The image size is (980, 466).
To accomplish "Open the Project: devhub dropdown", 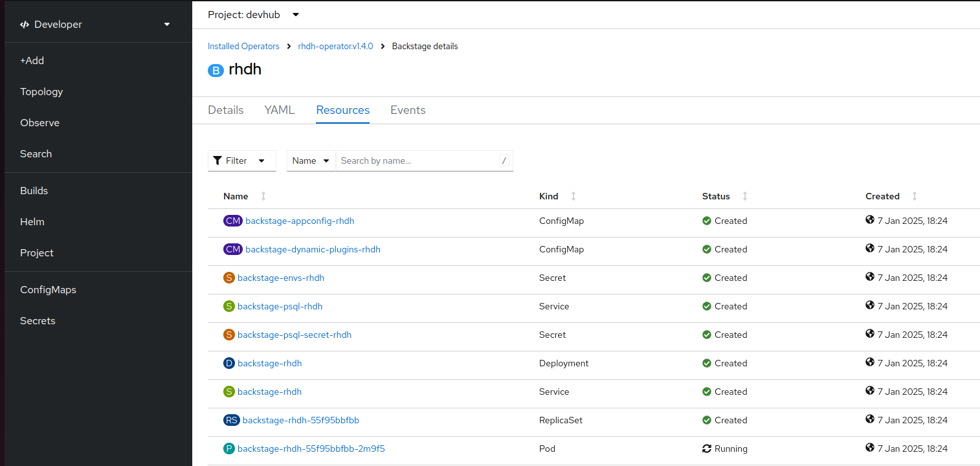I will coord(254,14).
